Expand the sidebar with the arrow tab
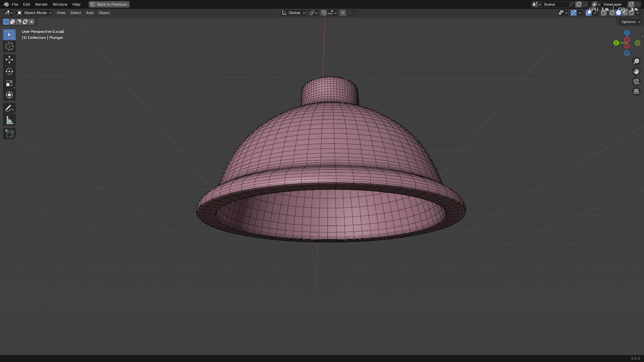The image size is (644, 362). [642, 37]
